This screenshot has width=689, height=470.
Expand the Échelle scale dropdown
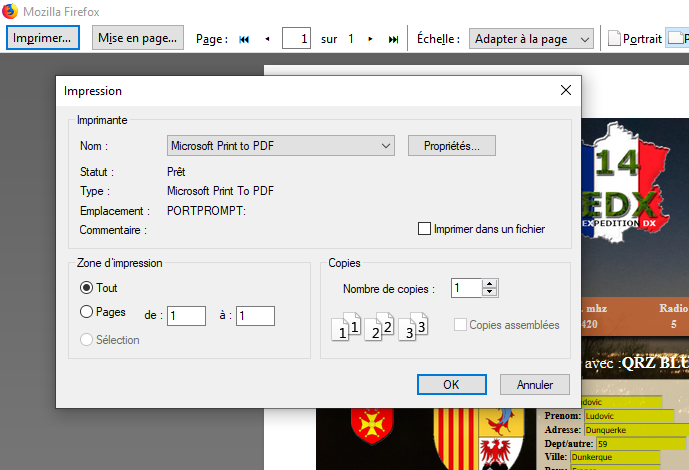[x=532, y=39]
